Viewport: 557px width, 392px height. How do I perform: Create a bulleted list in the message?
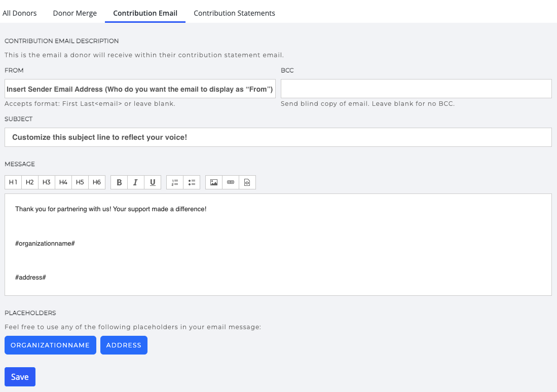(x=192, y=182)
